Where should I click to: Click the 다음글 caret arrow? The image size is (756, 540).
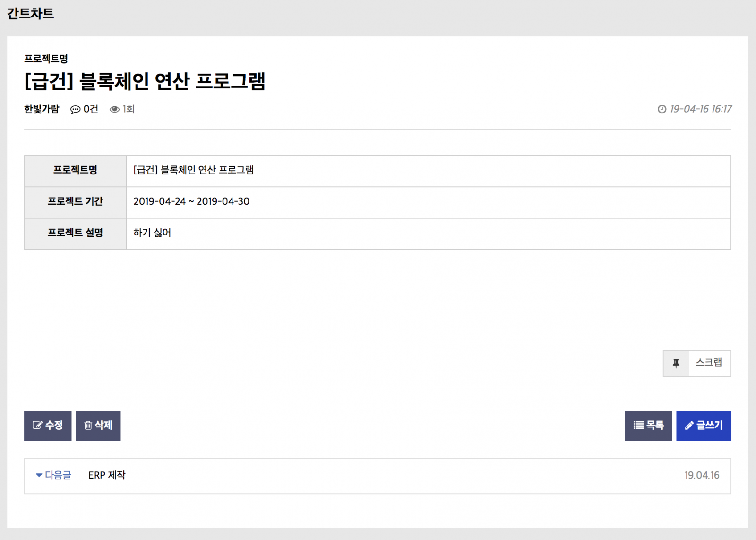point(39,475)
